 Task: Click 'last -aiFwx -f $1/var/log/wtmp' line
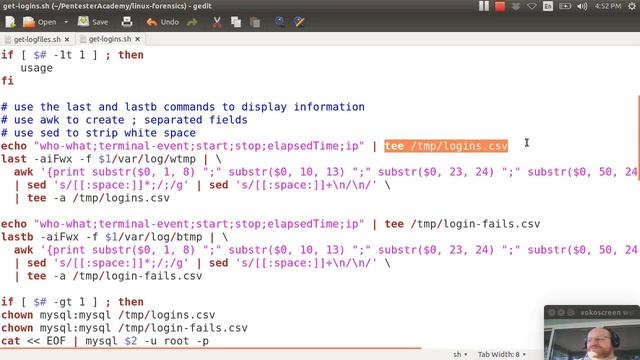coord(111,159)
